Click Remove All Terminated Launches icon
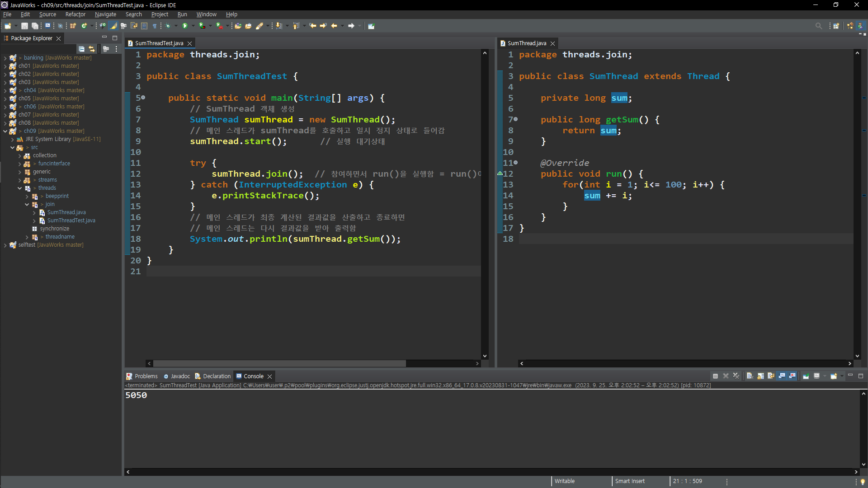The width and height of the screenshot is (868, 488). tap(736, 376)
